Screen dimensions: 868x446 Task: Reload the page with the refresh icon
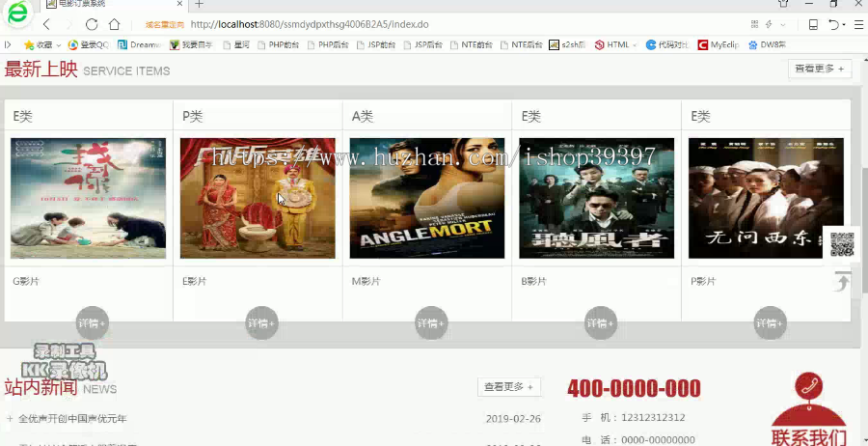coord(92,24)
